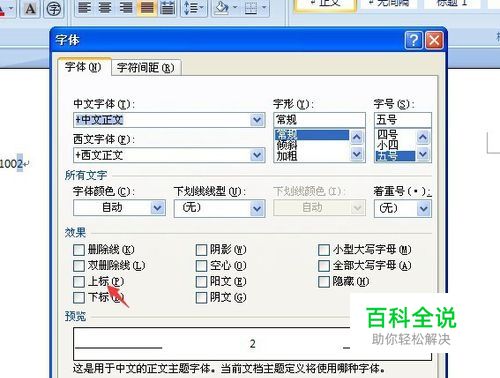Enable the 下标 subscript checkbox

click(x=79, y=297)
